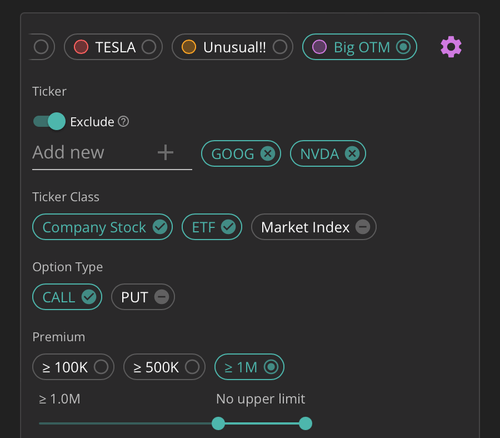Open the Exclude help question icon
Screen dimensions: 500x438
[123, 122]
